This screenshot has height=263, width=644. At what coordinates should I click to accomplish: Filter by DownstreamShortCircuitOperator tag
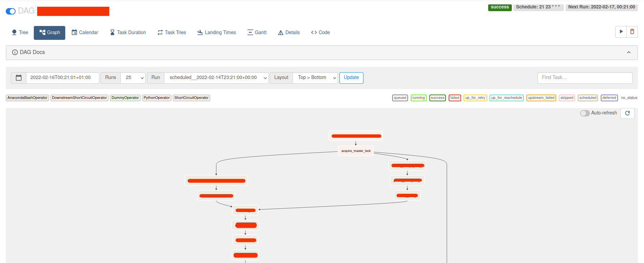[79, 98]
